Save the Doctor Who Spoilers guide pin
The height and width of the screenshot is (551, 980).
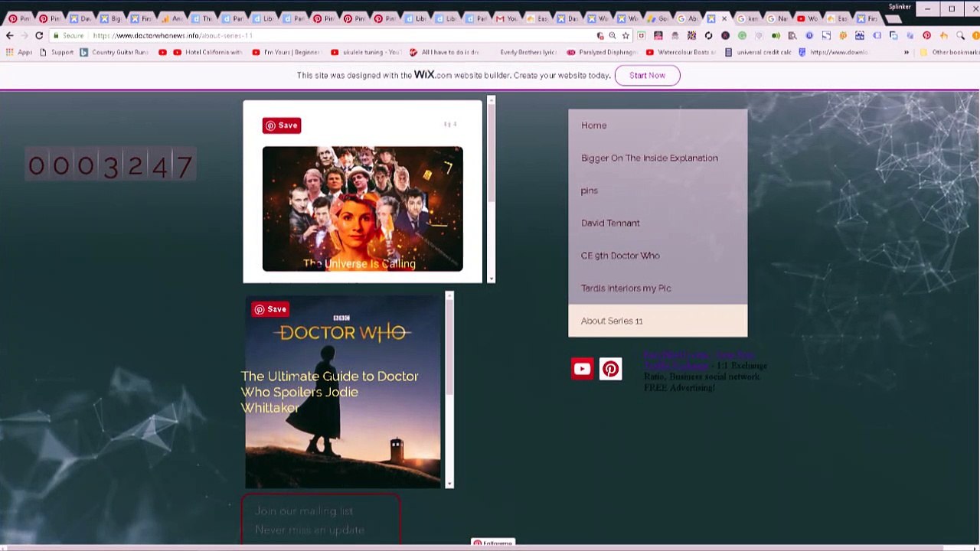(x=270, y=309)
